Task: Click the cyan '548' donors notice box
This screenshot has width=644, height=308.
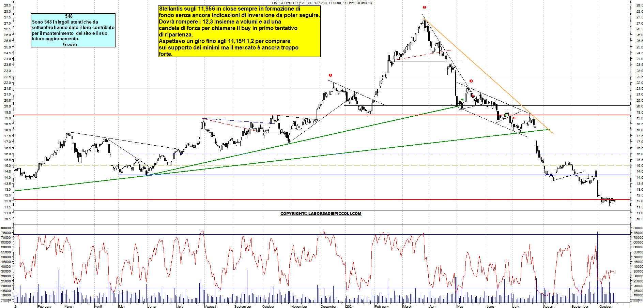Action: (x=73, y=30)
